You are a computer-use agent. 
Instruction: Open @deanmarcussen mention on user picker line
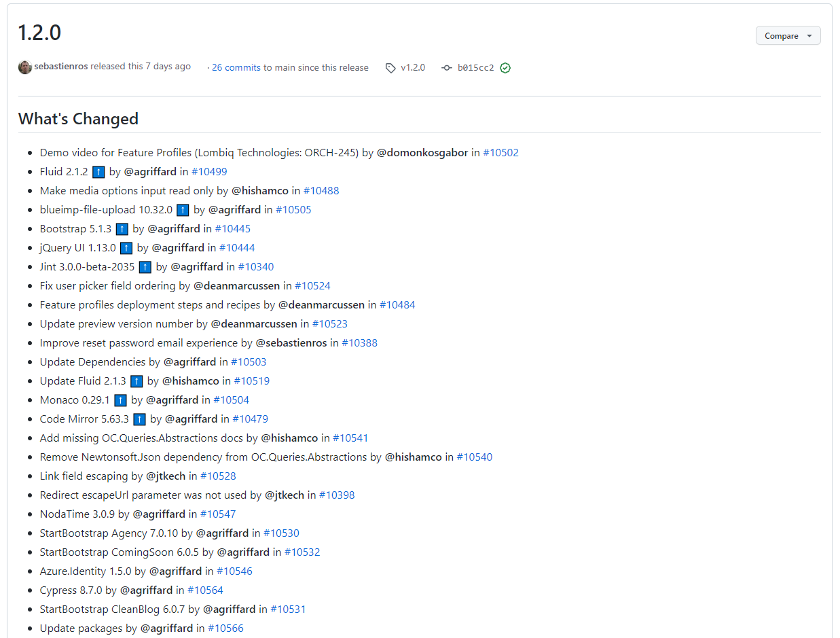click(x=236, y=286)
